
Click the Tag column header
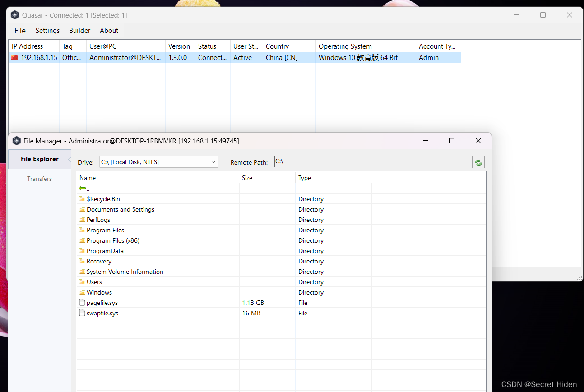click(x=73, y=46)
